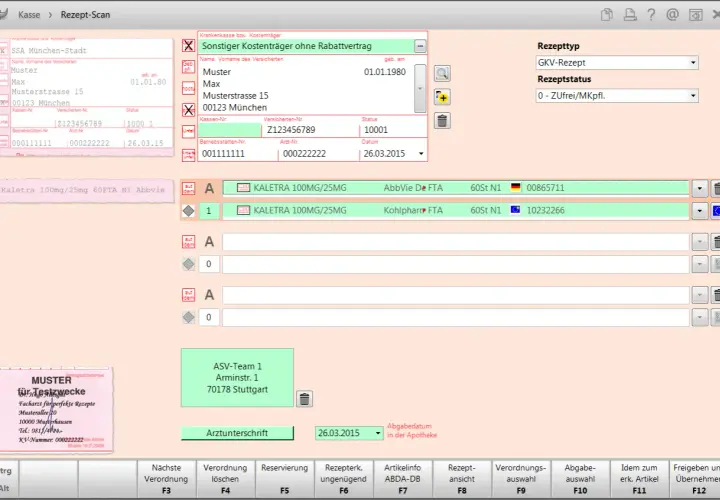This screenshot has width=720, height=500.
Task: Click the package icon of Kohlpharma KALETRA row
Action: (x=243, y=210)
